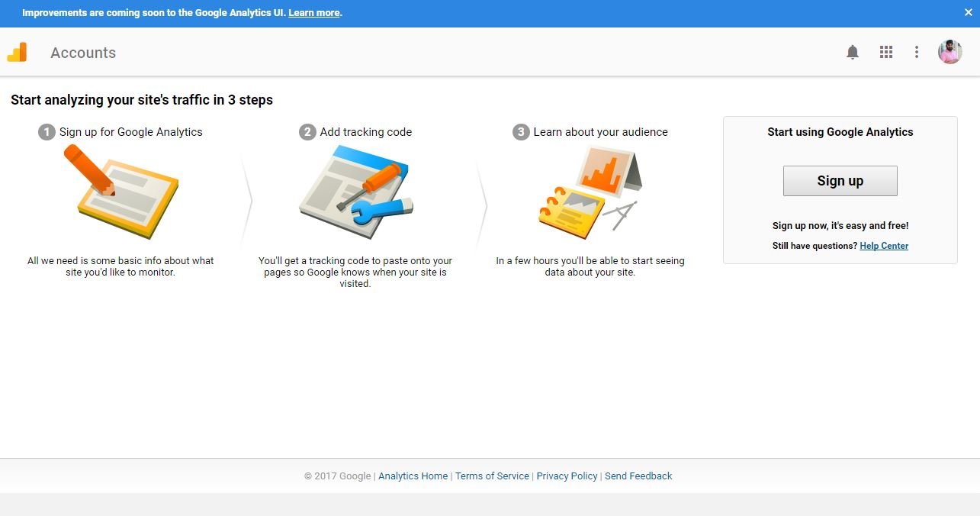Click the Google Analytics logo

point(17,52)
